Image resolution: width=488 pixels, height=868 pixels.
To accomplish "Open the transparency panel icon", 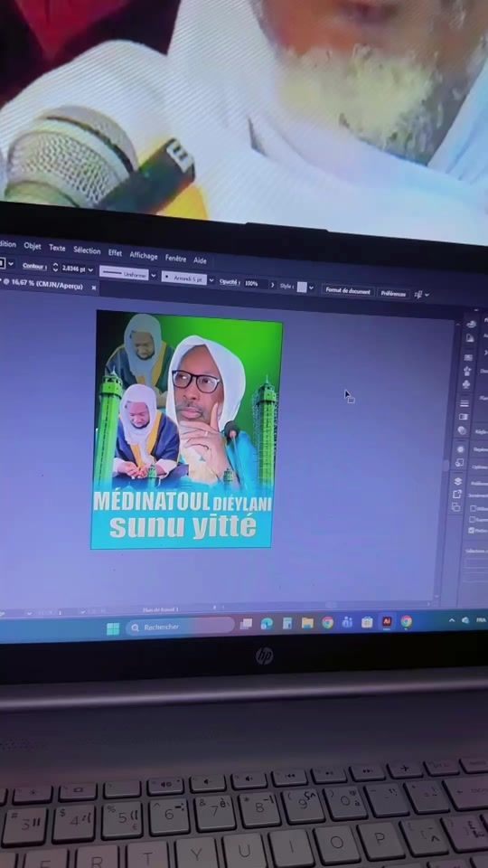I will [462, 430].
